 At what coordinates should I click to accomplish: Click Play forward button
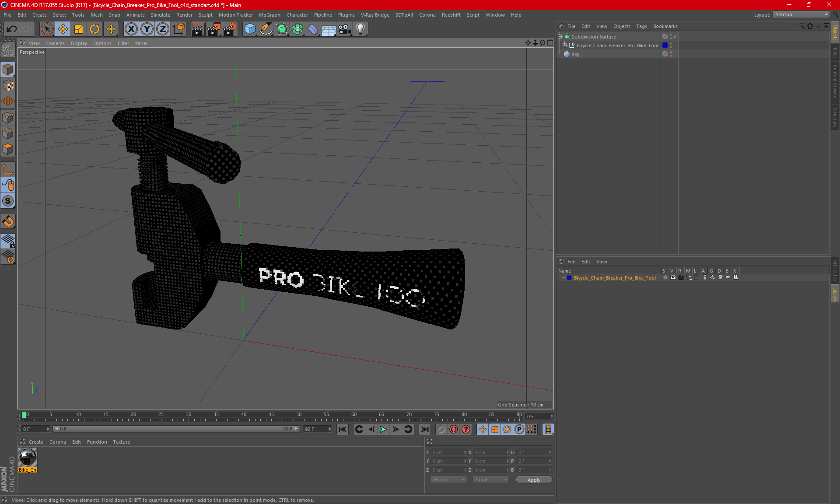(x=383, y=429)
